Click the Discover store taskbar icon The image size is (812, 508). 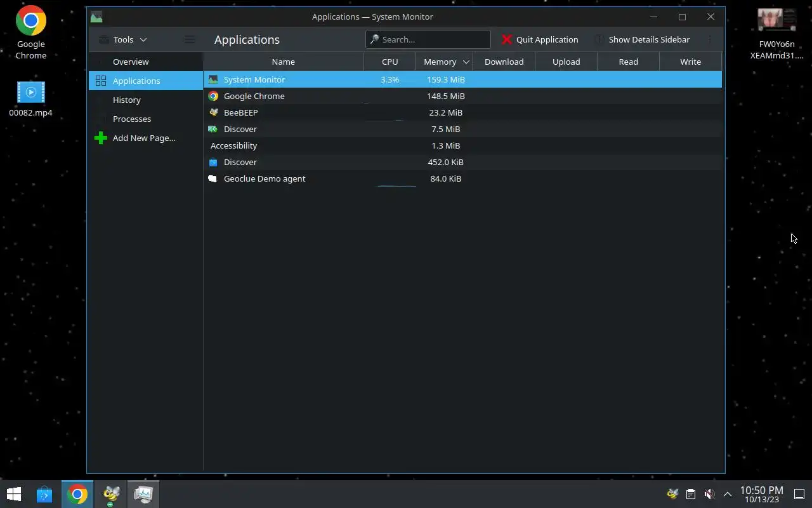point(44,494)
